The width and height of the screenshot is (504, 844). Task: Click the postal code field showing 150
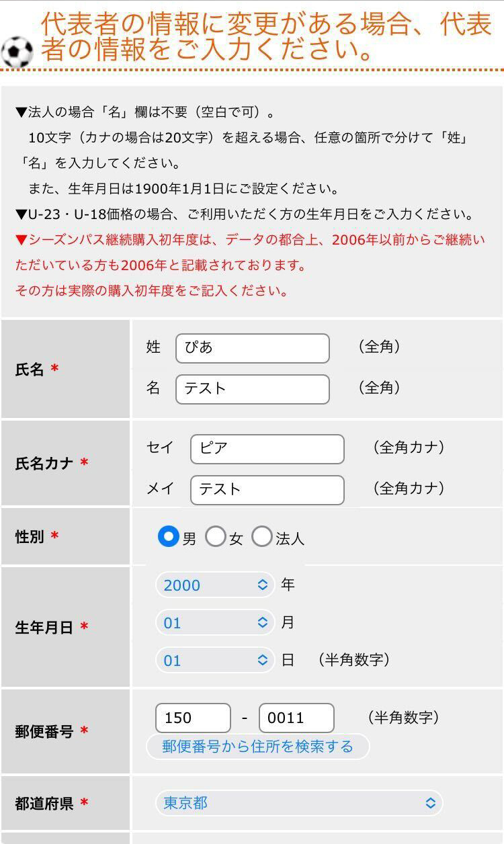[193, 718]
